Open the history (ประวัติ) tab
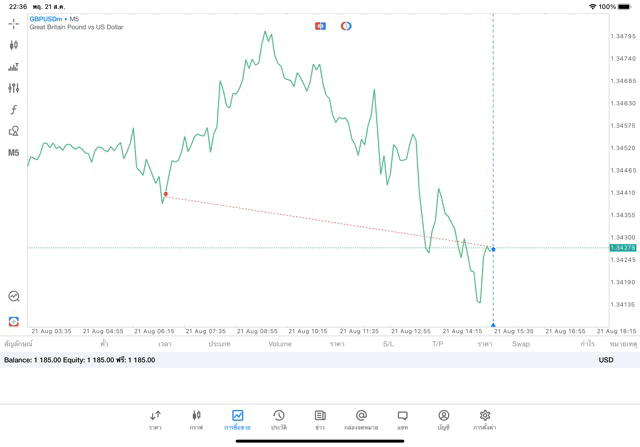Screen dimensions: 640x447 pos(279,419)
